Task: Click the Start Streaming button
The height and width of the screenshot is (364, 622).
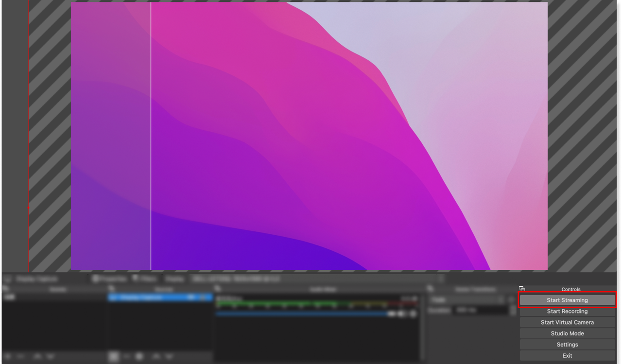Action: 567,300
